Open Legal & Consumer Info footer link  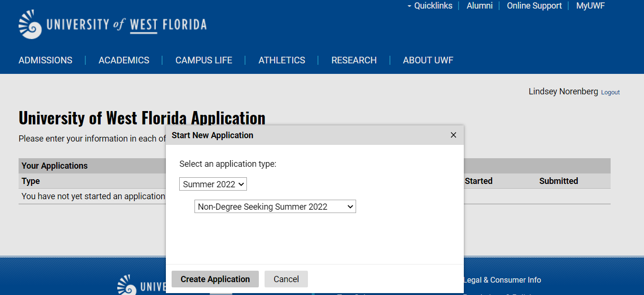point(502,280)
